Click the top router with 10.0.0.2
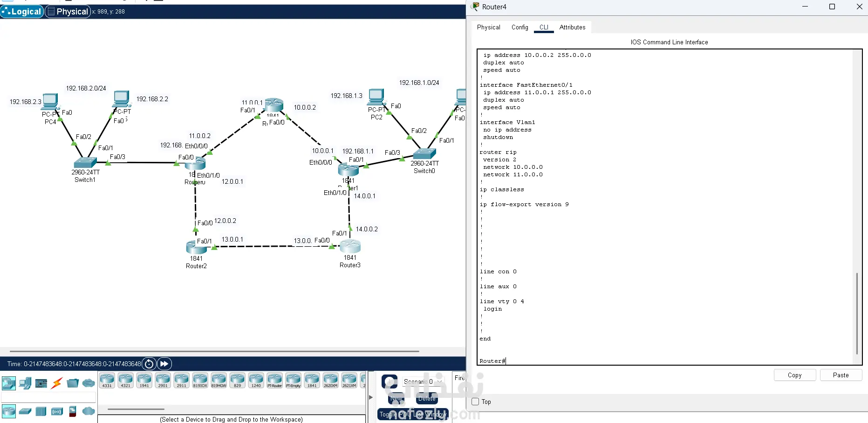868x423 pixels. click(274, 104)
